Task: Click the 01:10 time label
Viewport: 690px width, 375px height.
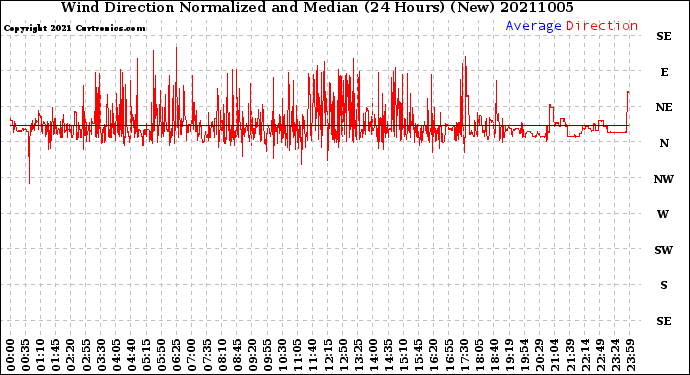Action: pyautogui.click(x=41, y=355)
